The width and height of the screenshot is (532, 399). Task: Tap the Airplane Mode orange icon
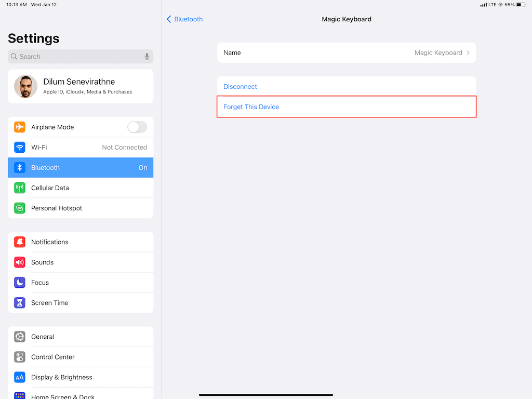click(20, 127)
